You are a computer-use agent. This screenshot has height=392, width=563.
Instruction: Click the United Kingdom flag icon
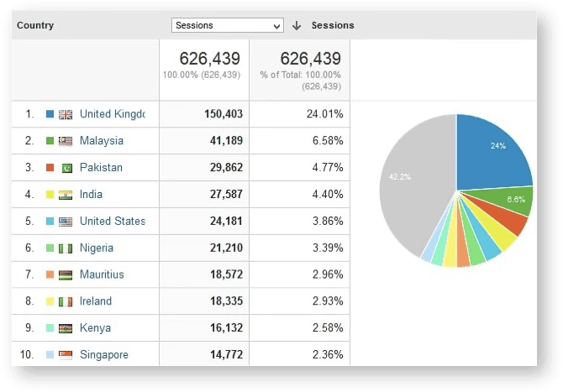coord(66,114)
